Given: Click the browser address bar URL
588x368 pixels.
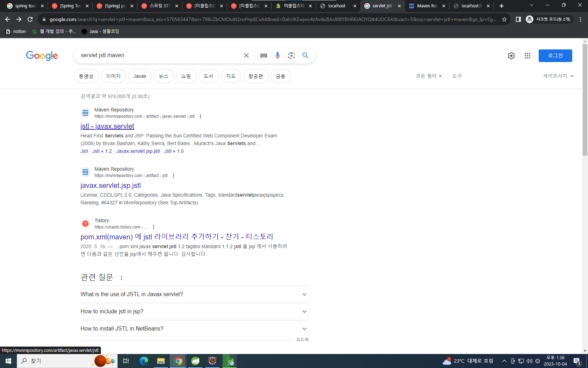Looking at the screenshot, I should click(x=273, y=19).
